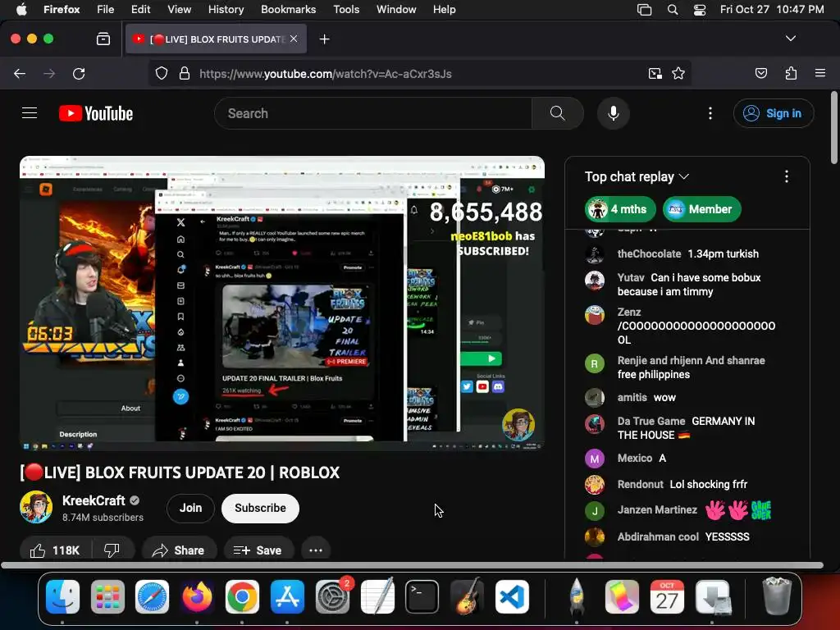Subscribe to KreekCraft channel
Viewport: 840px width, 630px height.
[x=260, y=508]
